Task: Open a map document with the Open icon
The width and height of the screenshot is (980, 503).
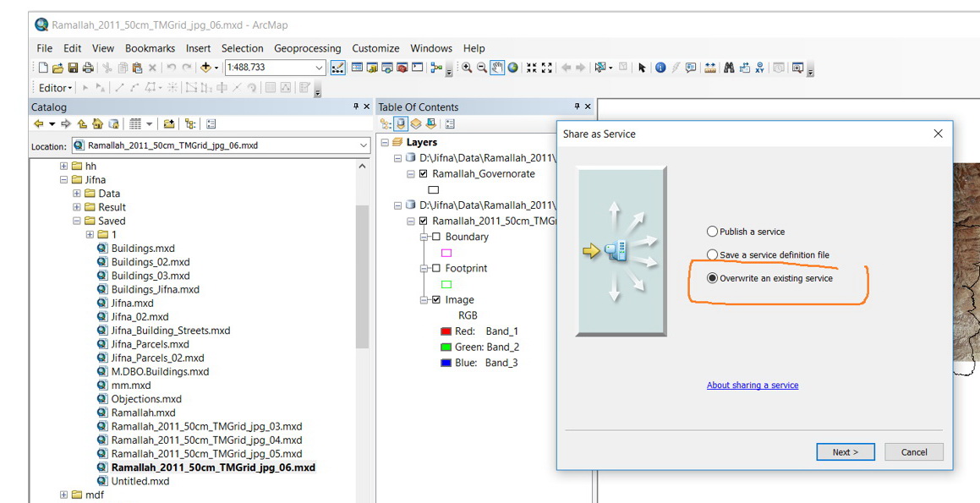Action: point(57,68)
